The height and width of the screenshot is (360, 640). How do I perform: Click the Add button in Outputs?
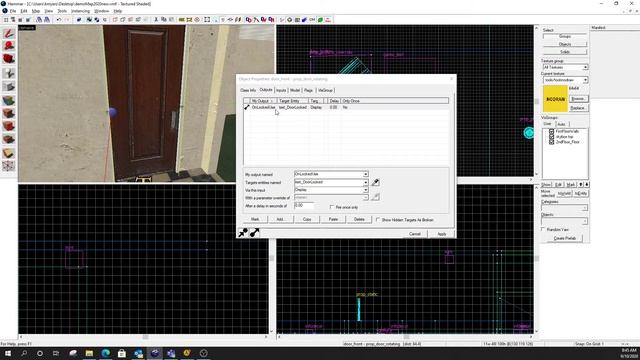[x=280, y=220]
